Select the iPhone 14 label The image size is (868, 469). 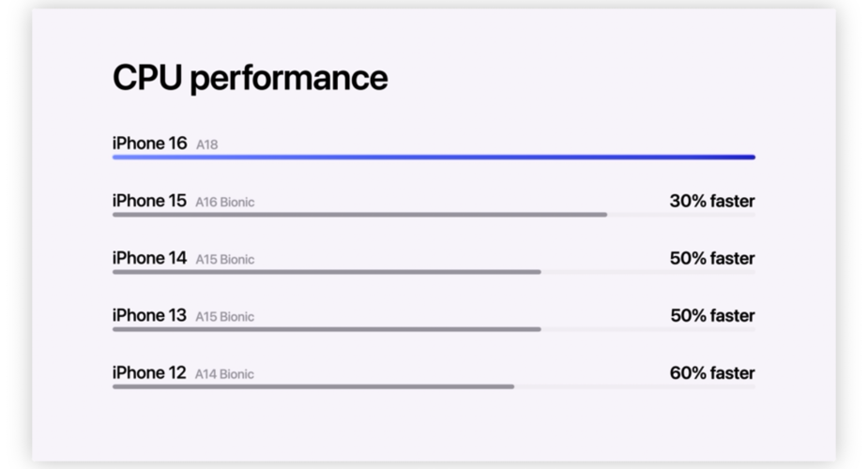[149, 258]
